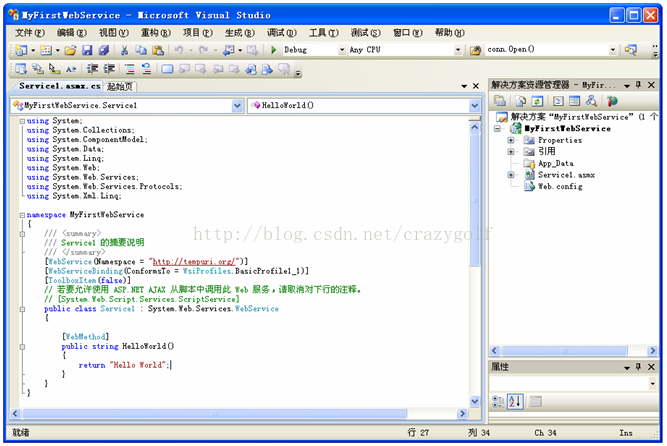The image size is (667, 446).
Task: Open the conn.Open() find combo dropdown
Action: click(x=613, y=50)
